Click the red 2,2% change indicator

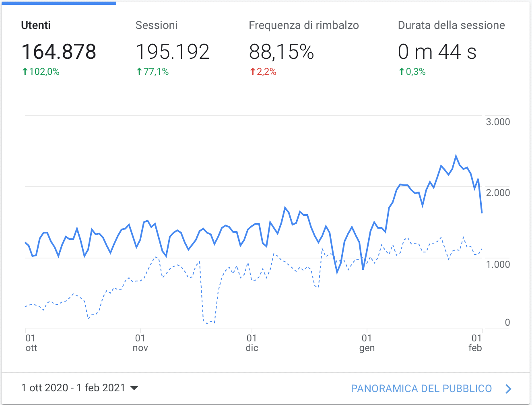[263, 72]
